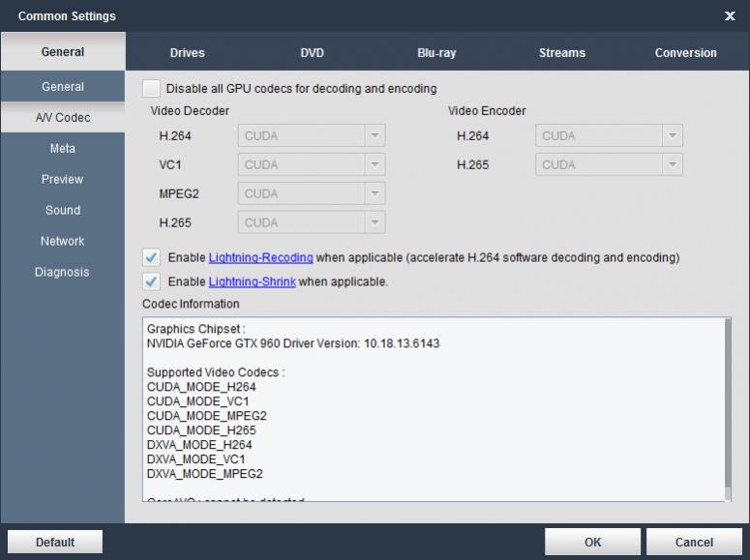
Task: Reset settings with the Default button
Action: tap(55, 543)
